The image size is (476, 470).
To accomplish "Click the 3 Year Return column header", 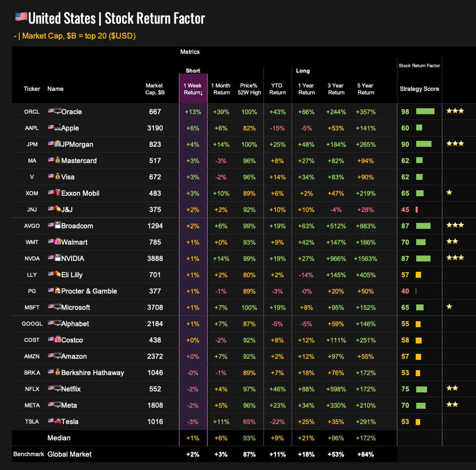I will click(336, 89).
